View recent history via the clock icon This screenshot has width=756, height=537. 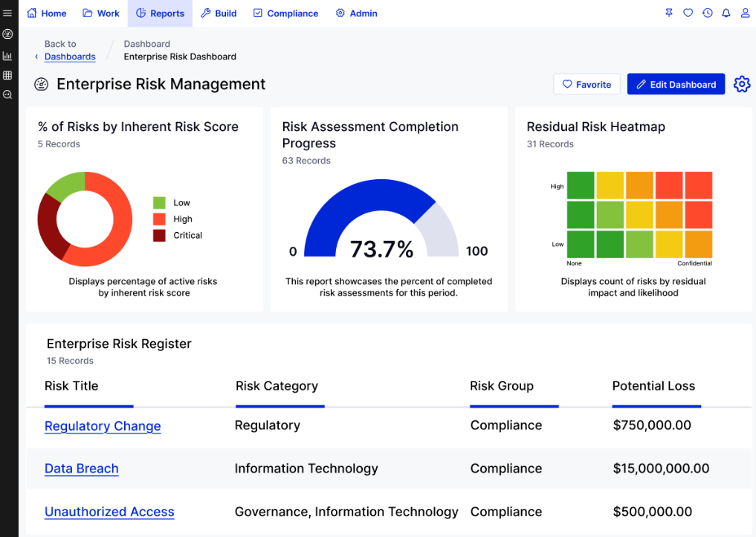coord(707,12)
